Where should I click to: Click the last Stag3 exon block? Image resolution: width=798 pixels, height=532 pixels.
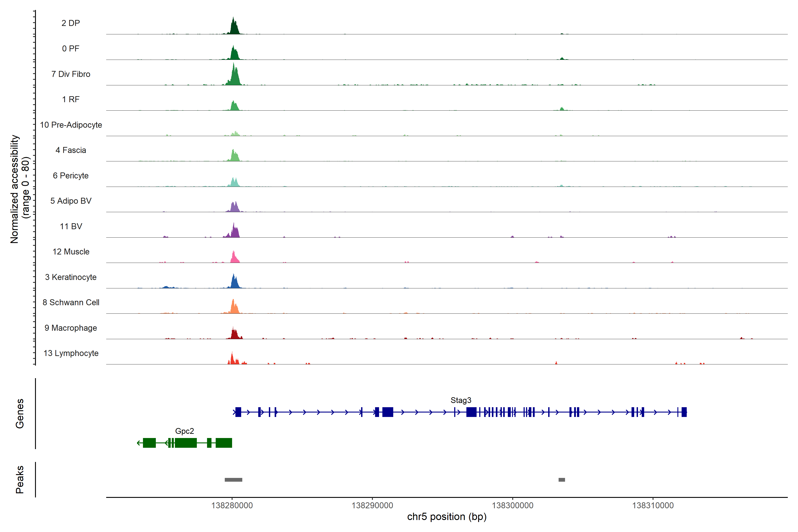[684, 412]
